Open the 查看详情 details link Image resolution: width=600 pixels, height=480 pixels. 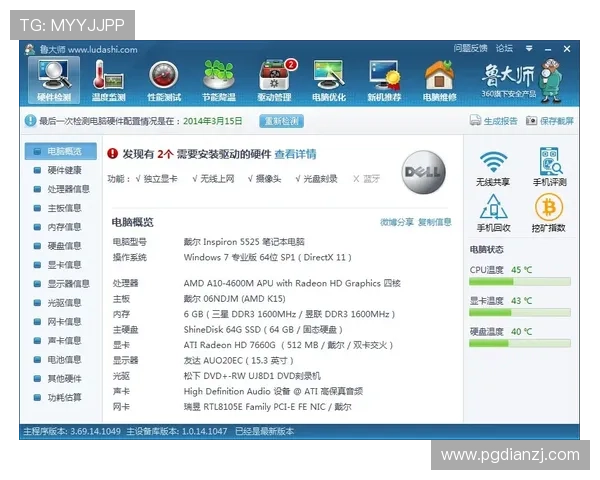[x=295, y=154]
